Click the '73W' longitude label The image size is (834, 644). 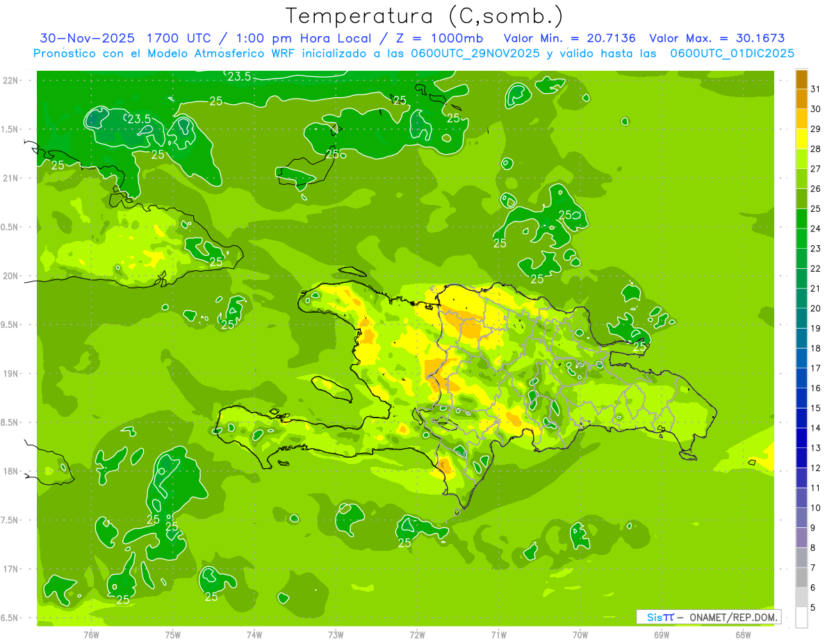[336, 634]
